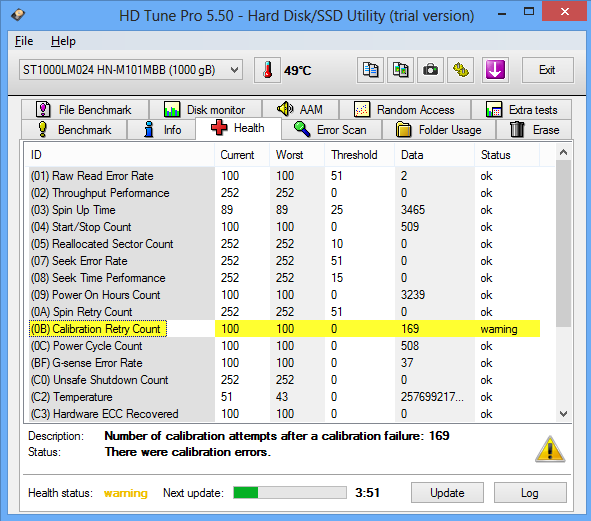Select the (09) Power On Hours Count row
591x521 pixels.
point(285,294)
